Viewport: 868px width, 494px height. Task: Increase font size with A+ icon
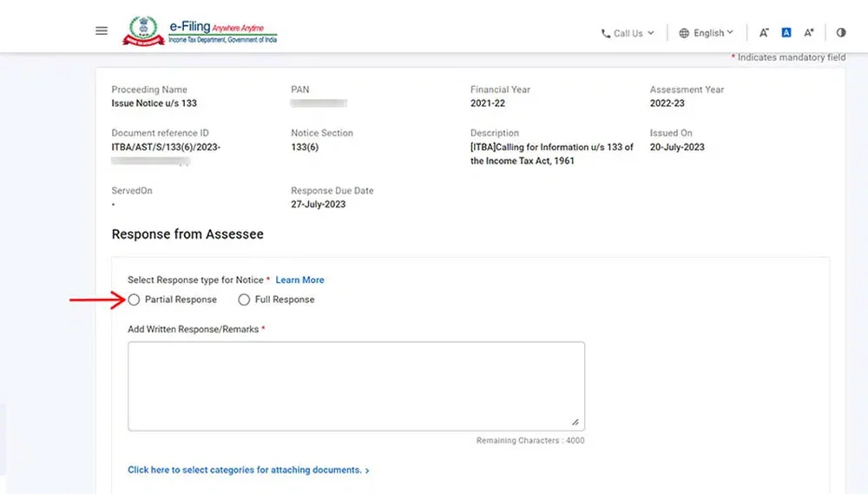[809, 33]
